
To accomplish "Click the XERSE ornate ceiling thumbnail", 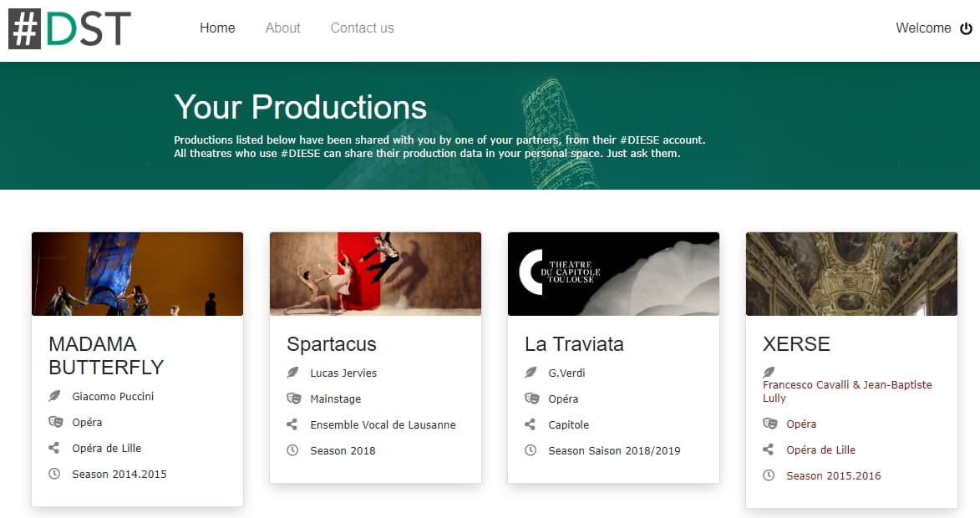I will point(851,274).
